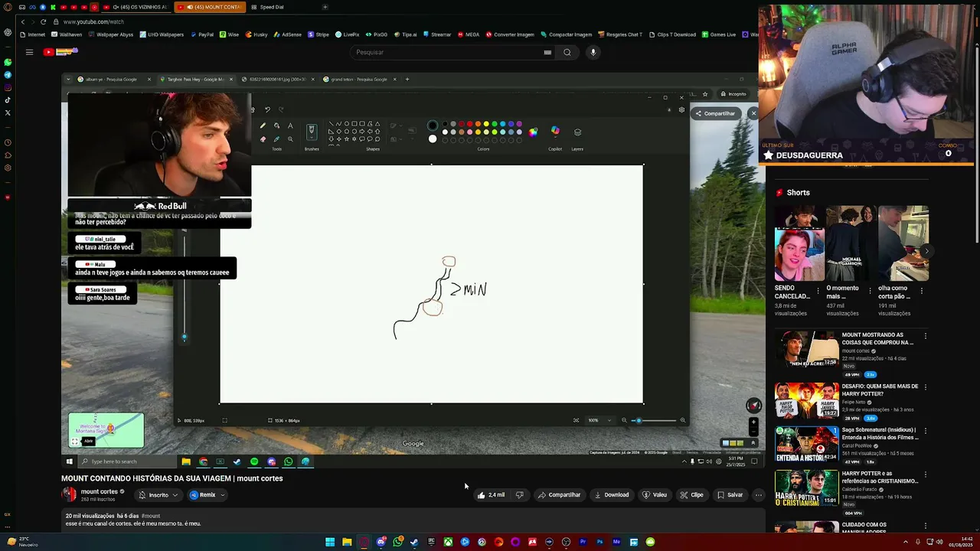This screenshot has width=980, height=551.
Task: Open Media Encoder from taskbar
Action: pyautogui.click(x=616, y=542)
